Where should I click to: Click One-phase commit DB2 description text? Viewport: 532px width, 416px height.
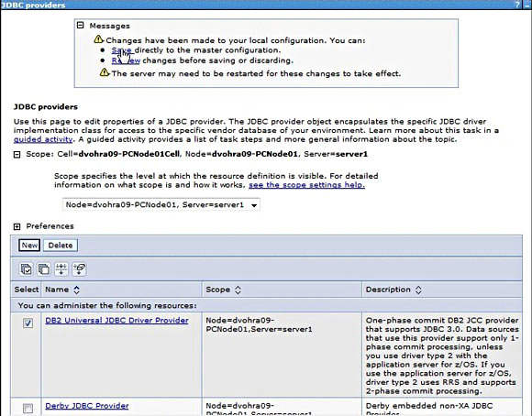pyautogui.click(x=442, y=356)
